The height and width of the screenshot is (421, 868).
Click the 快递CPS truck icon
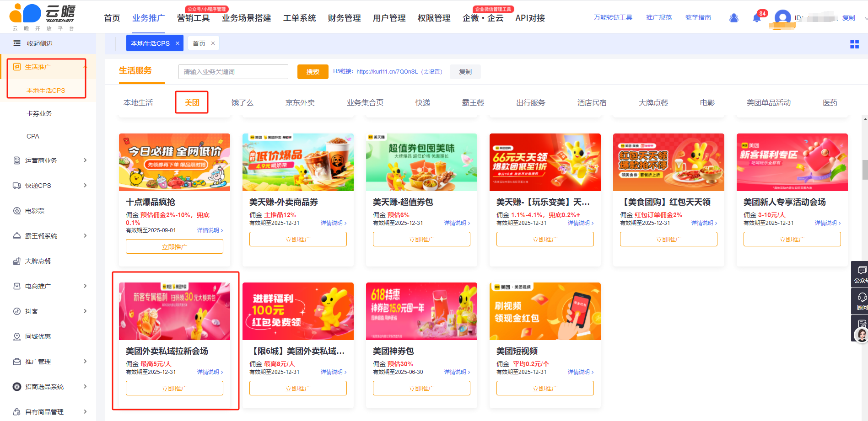[17, 186]
